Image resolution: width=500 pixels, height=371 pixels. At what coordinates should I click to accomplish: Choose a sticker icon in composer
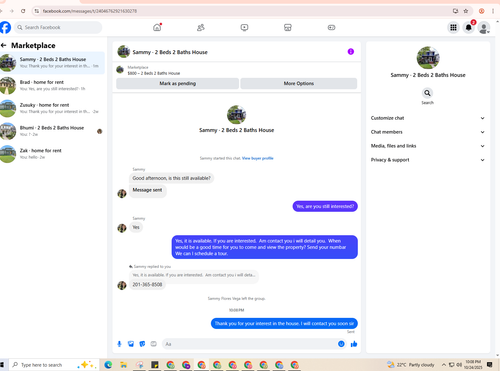(142, 344)
